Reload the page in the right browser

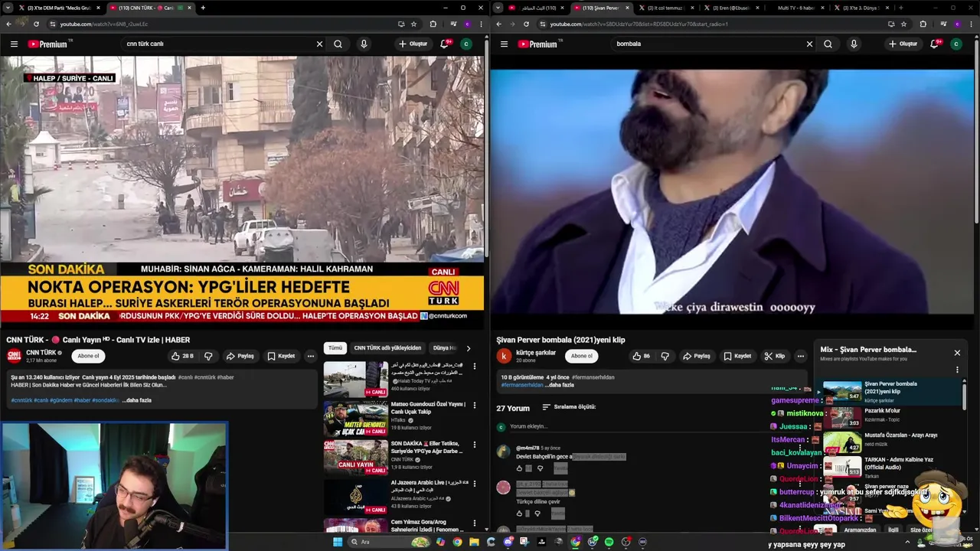[525, 24]
